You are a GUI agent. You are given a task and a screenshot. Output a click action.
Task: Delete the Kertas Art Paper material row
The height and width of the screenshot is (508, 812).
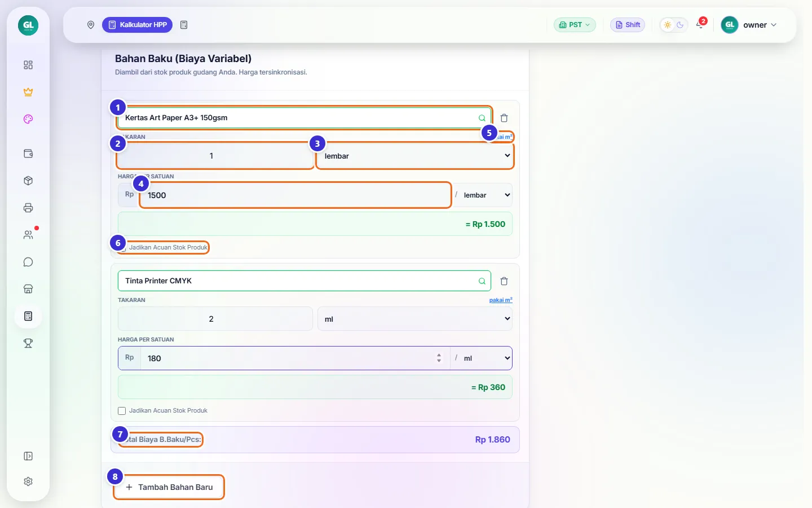(504, 118)
